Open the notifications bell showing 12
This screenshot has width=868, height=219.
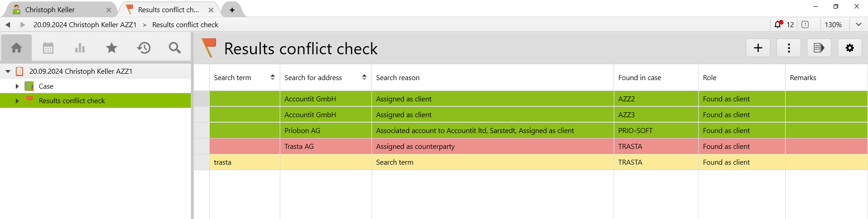point(778,24)
